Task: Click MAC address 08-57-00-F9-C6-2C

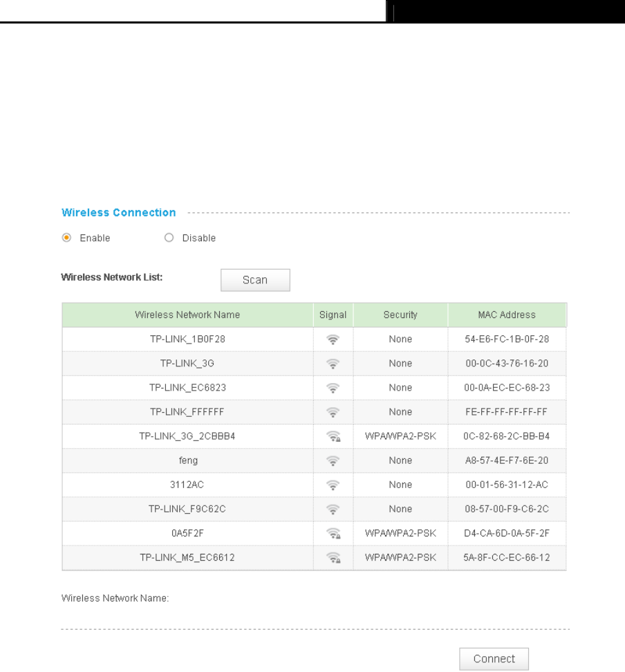Action: click(507, 509)
